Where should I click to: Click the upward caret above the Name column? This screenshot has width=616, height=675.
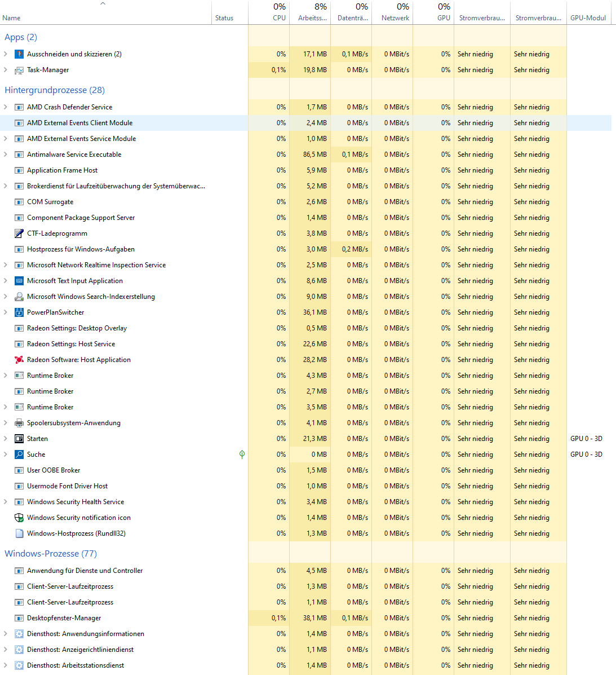(x=103, y=4)
